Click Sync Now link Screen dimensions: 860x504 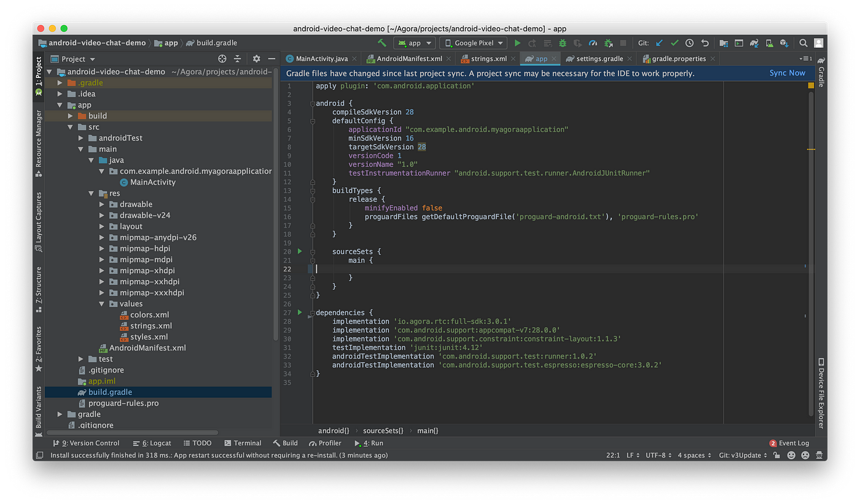[x=787, y=73]
